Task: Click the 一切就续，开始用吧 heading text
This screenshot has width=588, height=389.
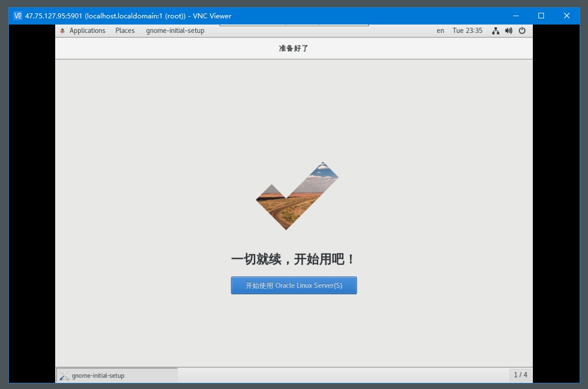Action: (293, 259)
